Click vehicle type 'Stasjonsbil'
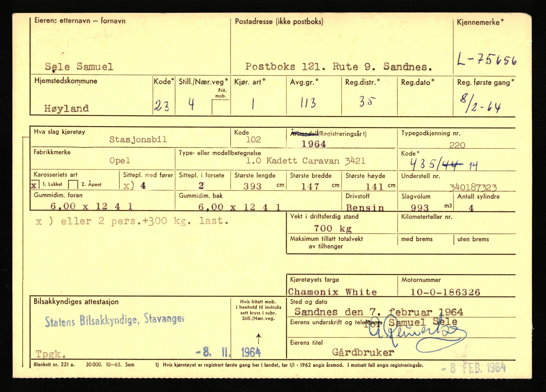 (138, 139)
